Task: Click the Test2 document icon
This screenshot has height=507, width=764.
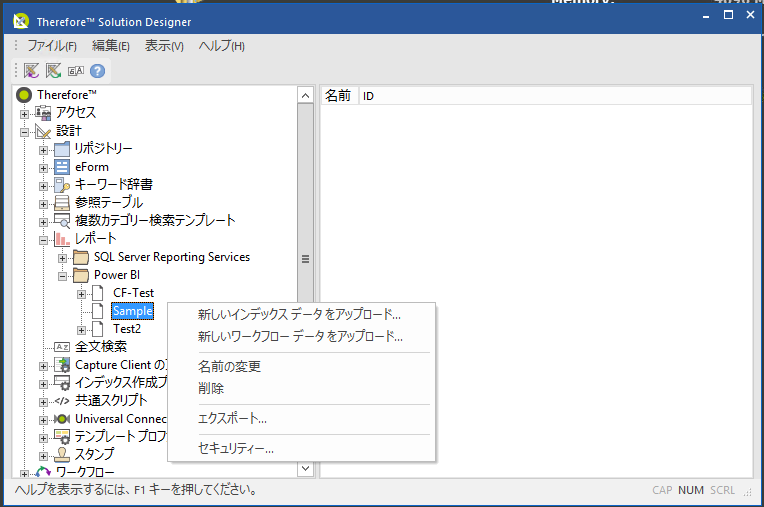Action: (x=98, y=329)
